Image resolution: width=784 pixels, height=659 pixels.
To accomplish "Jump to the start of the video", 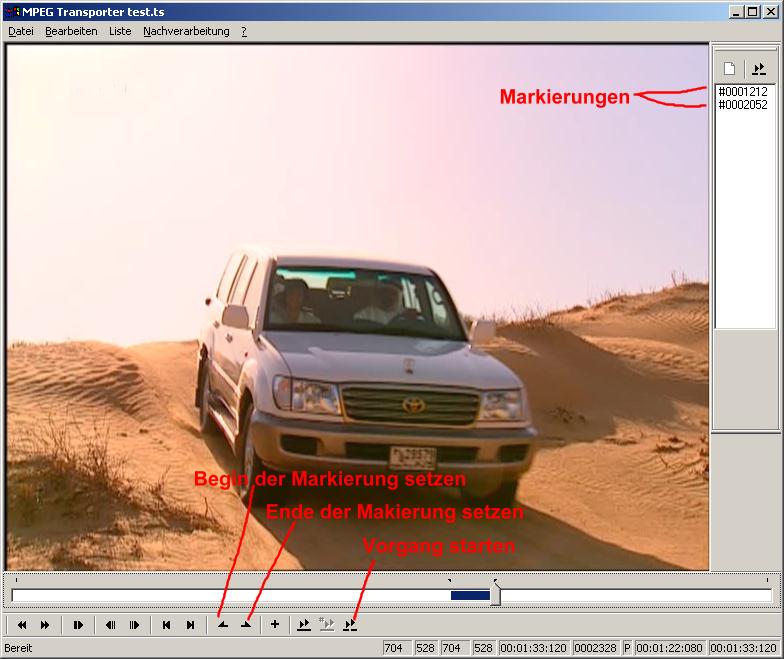I will coord(167,625).
